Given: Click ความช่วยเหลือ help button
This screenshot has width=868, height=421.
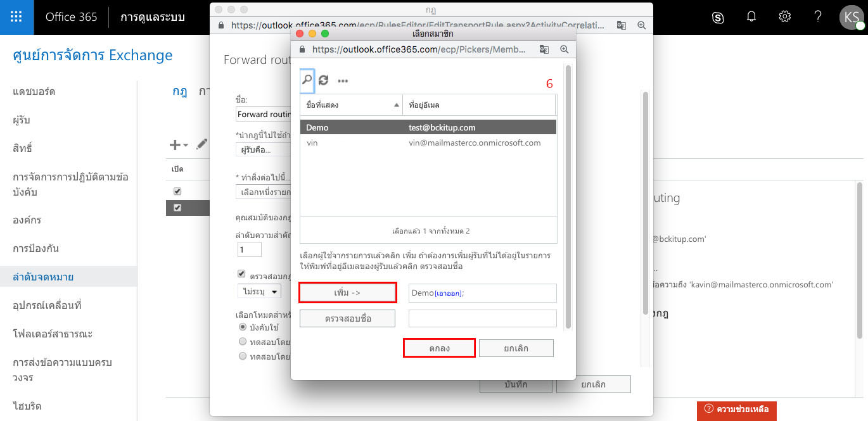Looking at the screenshot, I should coord(737,410).
